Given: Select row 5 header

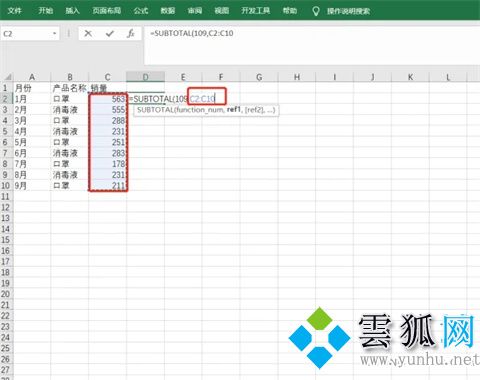Looking at the screenshot, I should 6,131.
